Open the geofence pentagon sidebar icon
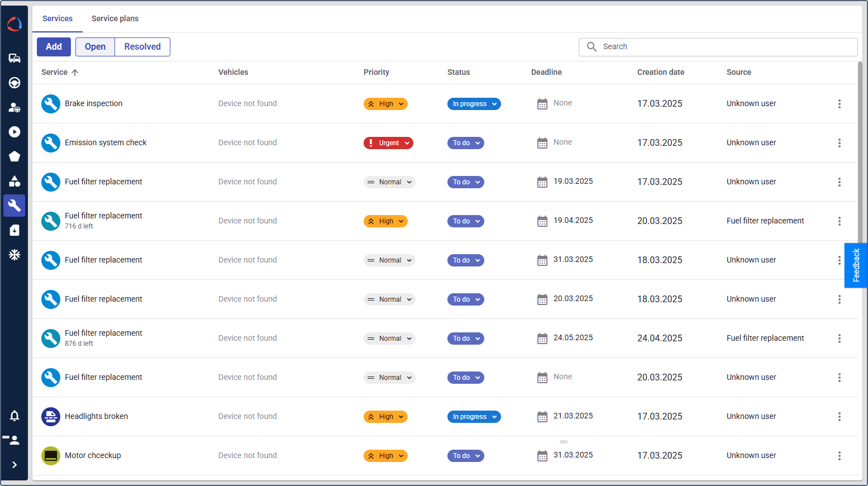Image resolution: width=868 pixels, height=486 pixels. [15, 156]
